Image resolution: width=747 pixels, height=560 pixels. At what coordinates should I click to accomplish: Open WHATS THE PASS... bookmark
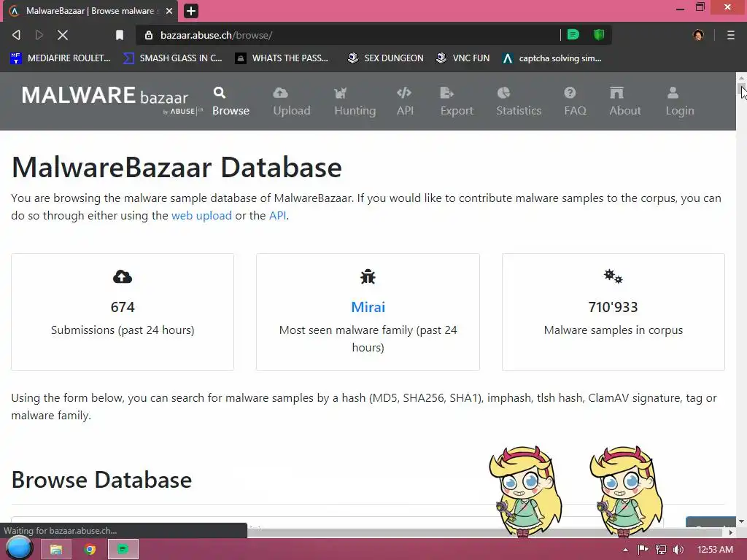tap(282, 58)
